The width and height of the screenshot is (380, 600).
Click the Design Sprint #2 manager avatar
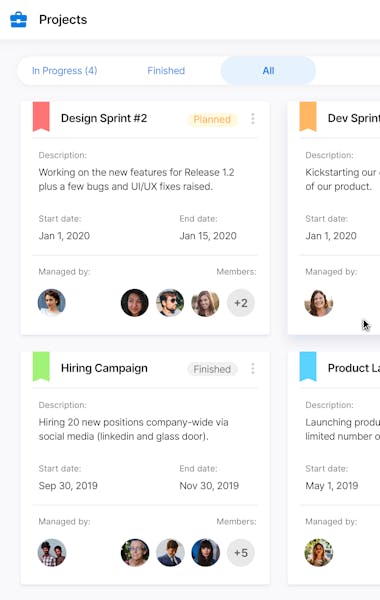tap(52, 303)
